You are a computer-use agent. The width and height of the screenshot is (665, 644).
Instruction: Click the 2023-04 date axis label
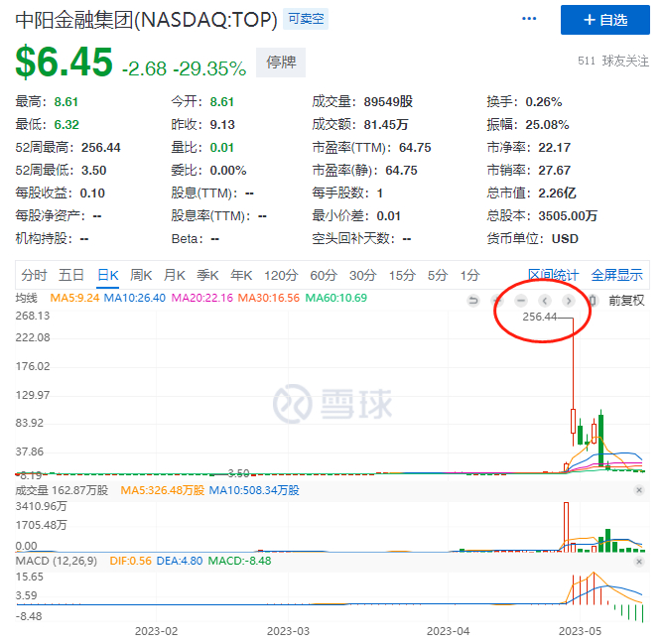448,631
